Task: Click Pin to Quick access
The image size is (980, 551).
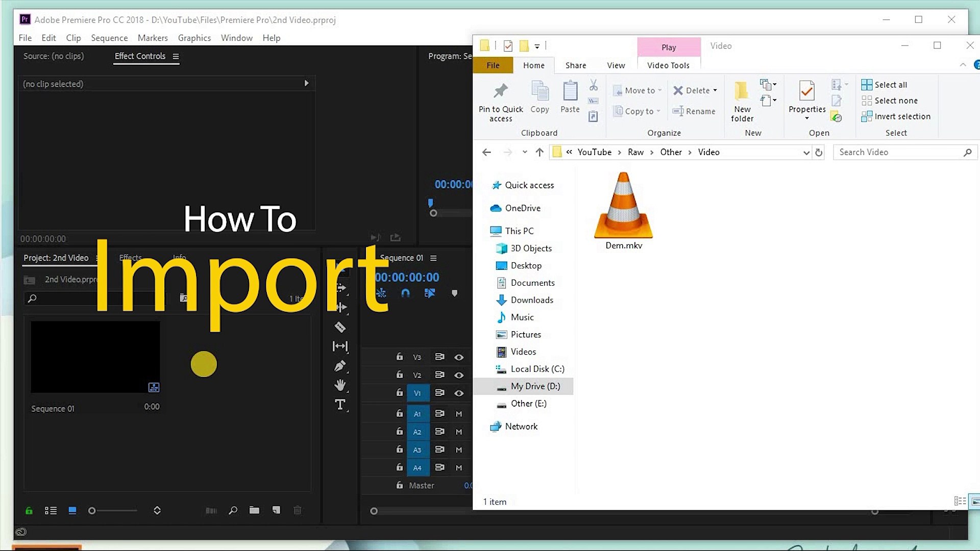Action: [x=500, y=102]
